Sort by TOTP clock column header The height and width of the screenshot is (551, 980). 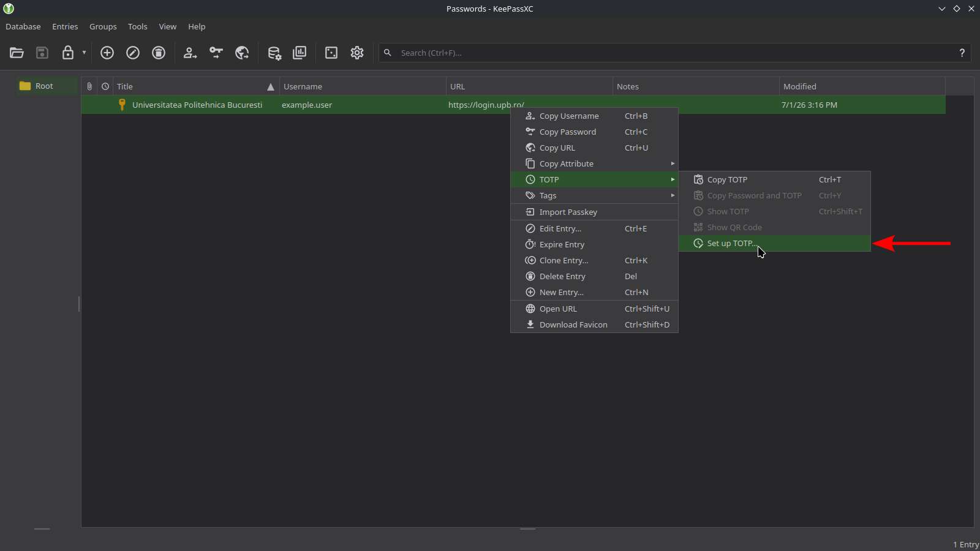105,86
